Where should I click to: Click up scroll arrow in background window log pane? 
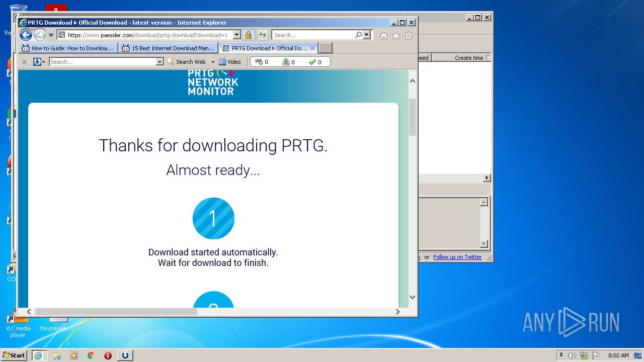484,202
